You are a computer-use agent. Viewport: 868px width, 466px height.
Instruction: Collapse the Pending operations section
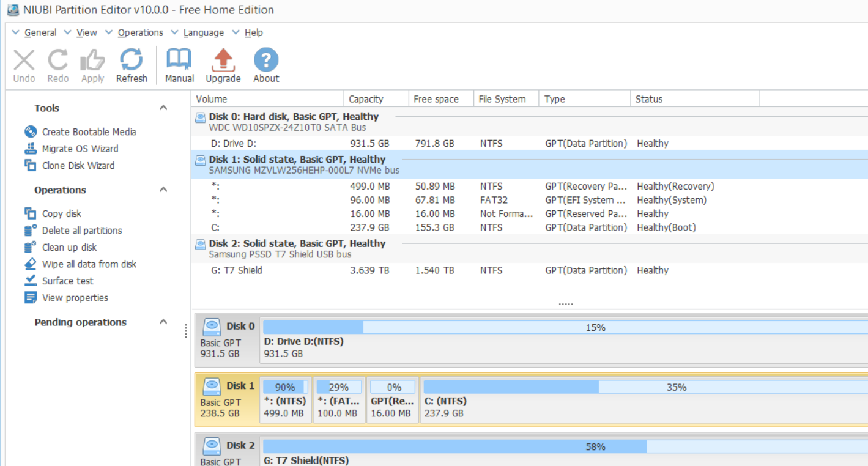pos(163,322)
